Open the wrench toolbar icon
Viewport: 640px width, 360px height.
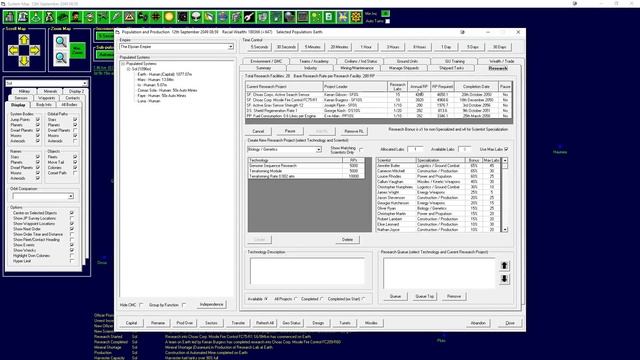249,17
